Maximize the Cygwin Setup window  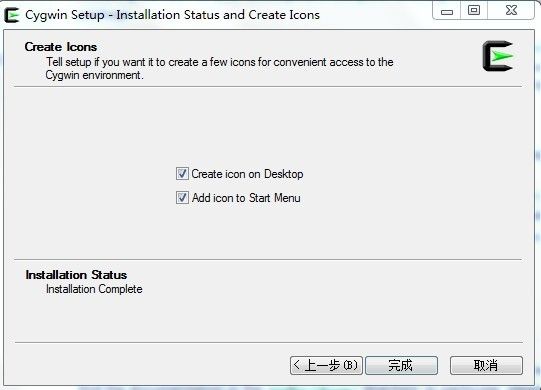pyautogui.click(x=474, y=10)
